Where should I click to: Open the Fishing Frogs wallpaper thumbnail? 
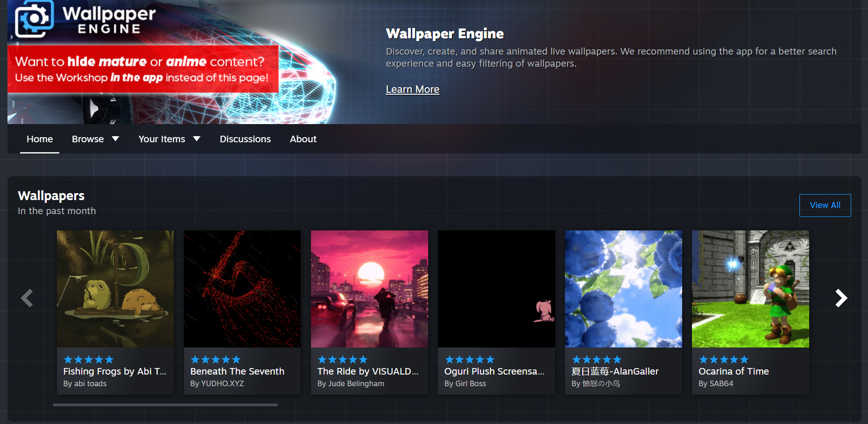coord(115,289)
